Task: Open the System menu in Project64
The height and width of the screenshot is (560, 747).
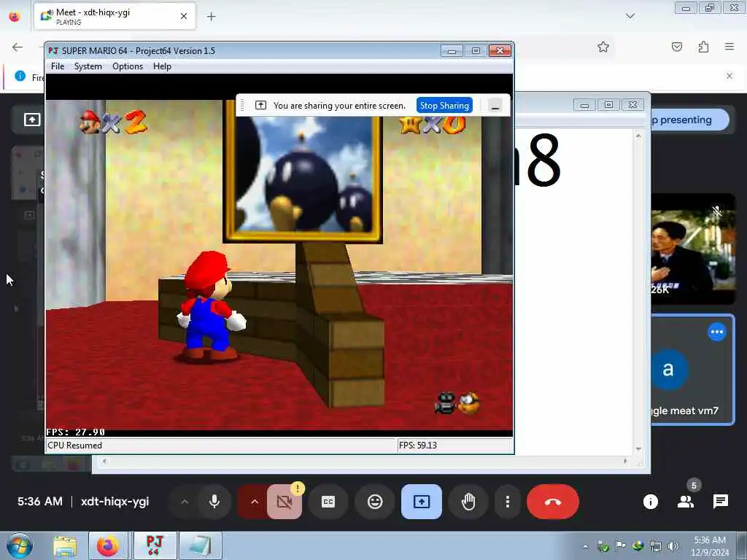Action: pos(88,66)
